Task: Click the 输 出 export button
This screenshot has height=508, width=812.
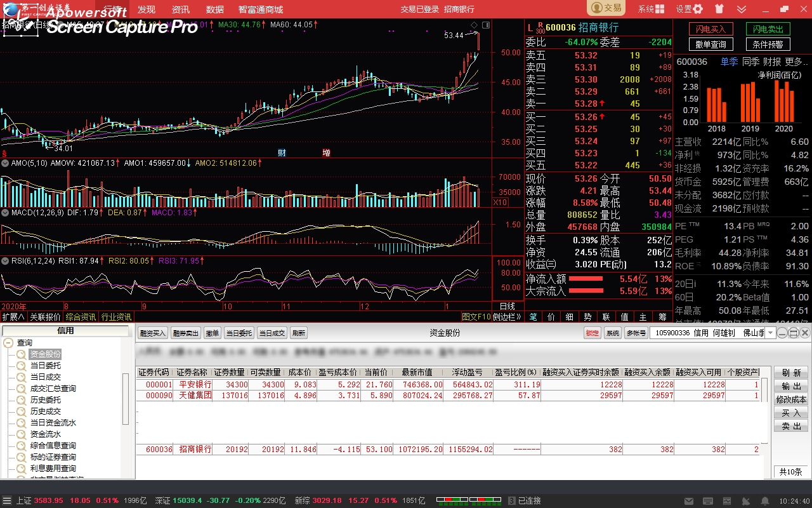Action: click(791, 386)
